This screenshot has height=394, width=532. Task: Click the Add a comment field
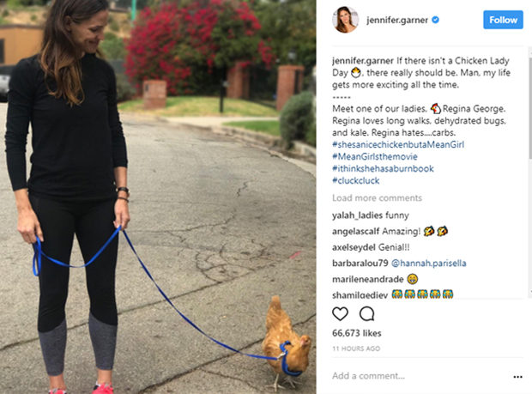(x=419, y=376)
